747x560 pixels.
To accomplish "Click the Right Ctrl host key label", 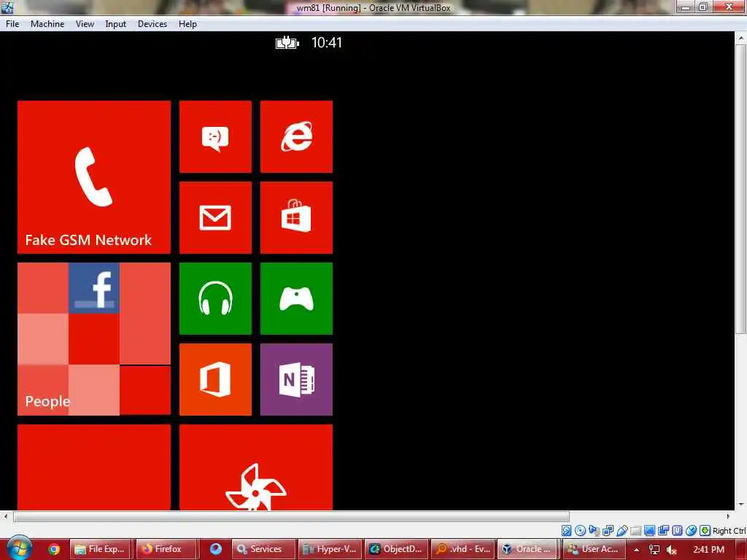I will (x=729, y=531).
